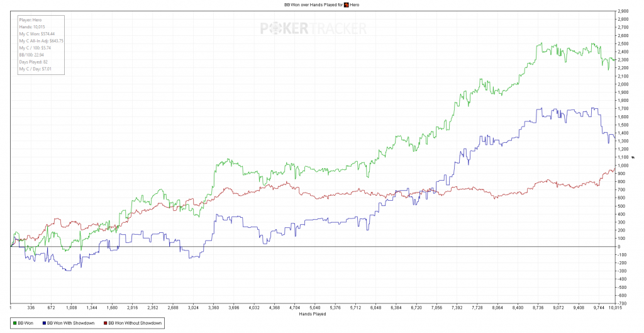
Task: Toggle BB Won Without Showdown legend label
Action: pyautogui.click(x=135, y=323)
